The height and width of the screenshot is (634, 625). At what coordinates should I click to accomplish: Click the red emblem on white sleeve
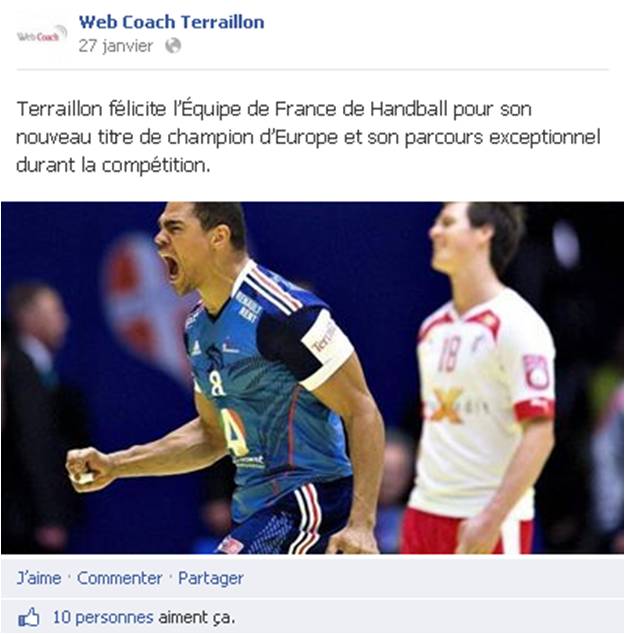coord(537,372)
